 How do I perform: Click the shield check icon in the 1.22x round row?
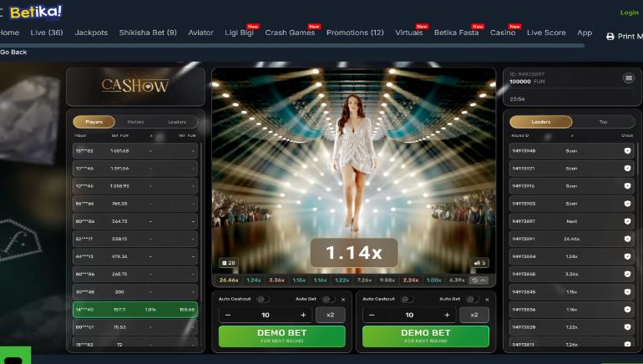coord(627,327)
